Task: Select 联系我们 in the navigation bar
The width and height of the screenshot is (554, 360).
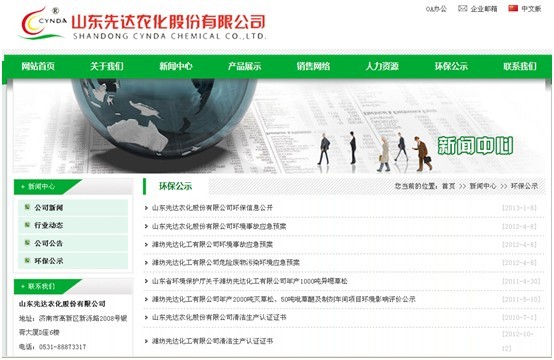Action: 520,66
